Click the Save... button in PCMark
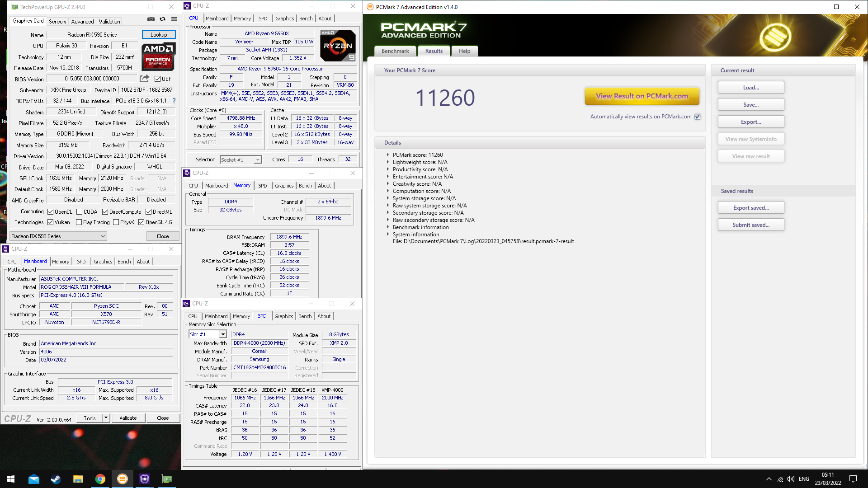 (x=751, y=105)
